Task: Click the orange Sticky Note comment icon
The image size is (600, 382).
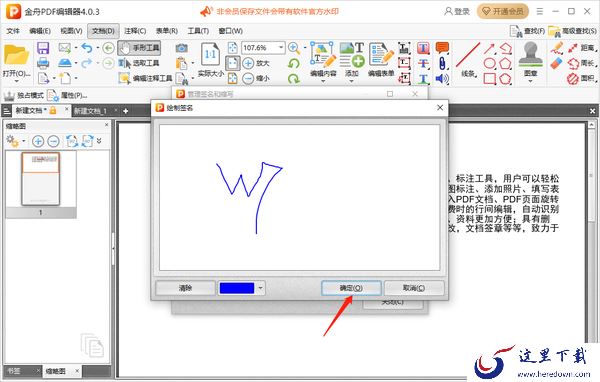Action: coord(442,48)
